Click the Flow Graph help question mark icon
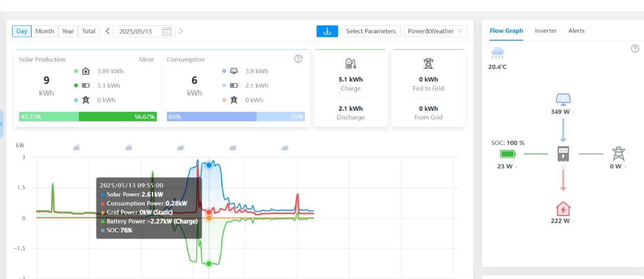Viewport: 644px width, 279px height. pyautogui.click(x=635, y=49)
